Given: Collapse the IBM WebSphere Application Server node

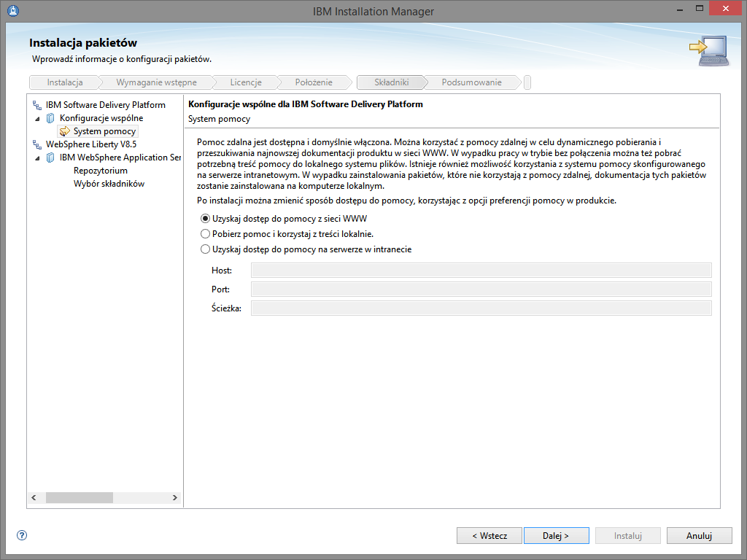Looking at the screenshot, I should (x=38, y=158).
